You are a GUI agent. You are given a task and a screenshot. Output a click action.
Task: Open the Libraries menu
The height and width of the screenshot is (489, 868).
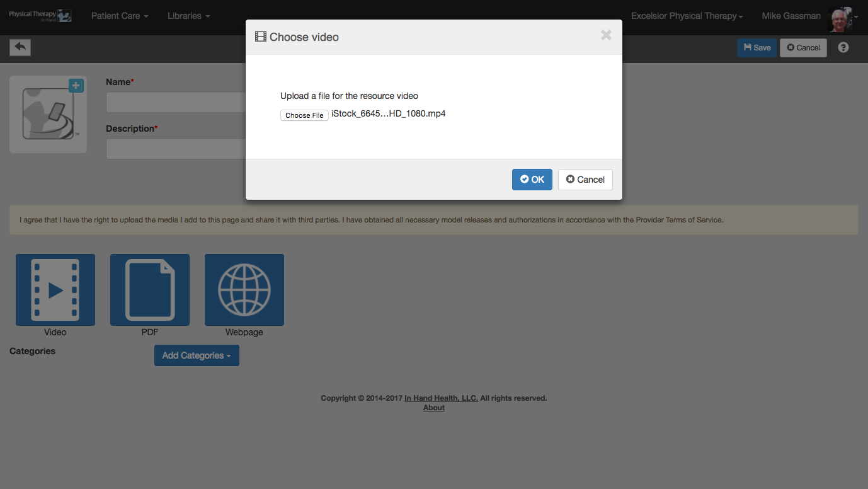[x=189, y=16]
